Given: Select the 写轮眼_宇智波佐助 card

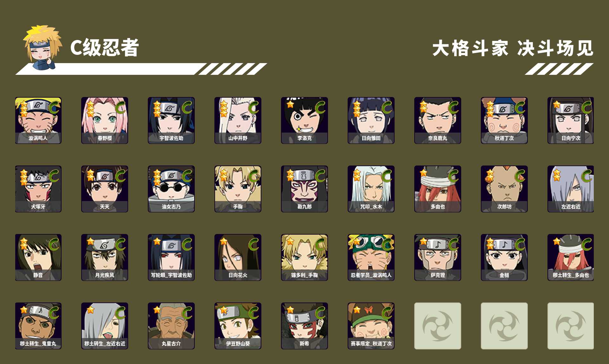Looking at the screenshot, I should [171, 257].
